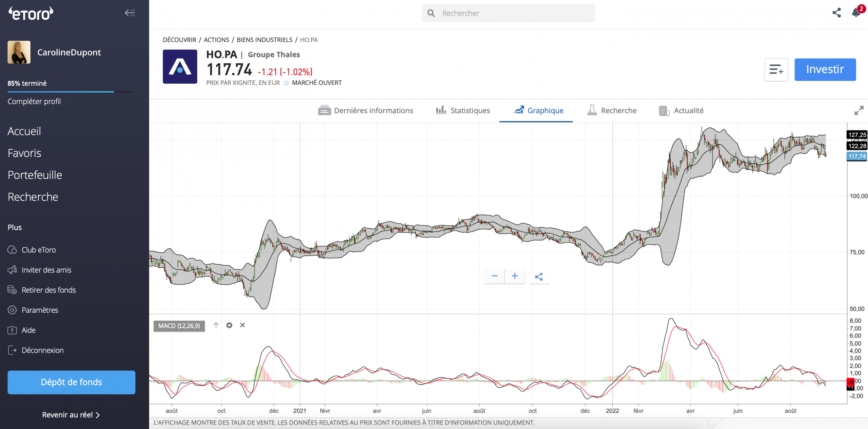Expand chart to fullscreen
This screenshot has width=868, height=429.
(x=859, y=110)
